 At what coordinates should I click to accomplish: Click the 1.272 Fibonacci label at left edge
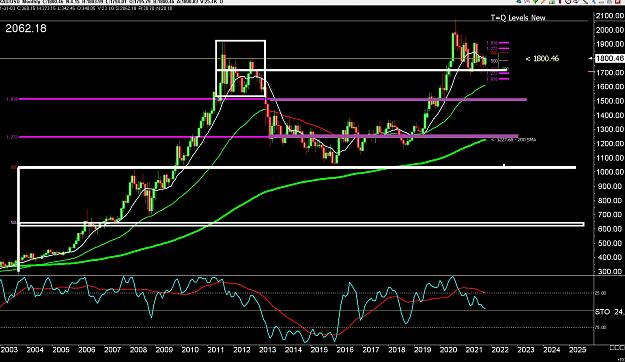pos(12,137)
